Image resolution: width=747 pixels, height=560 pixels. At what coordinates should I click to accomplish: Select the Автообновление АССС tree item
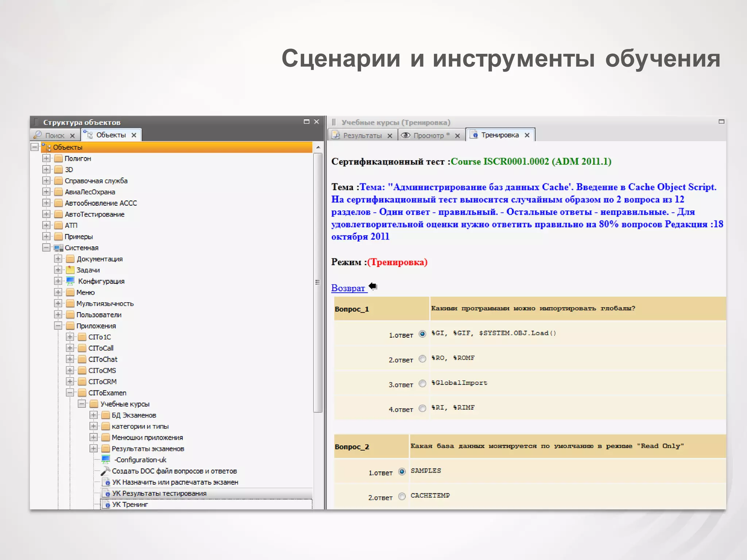[x=101, y=203]
